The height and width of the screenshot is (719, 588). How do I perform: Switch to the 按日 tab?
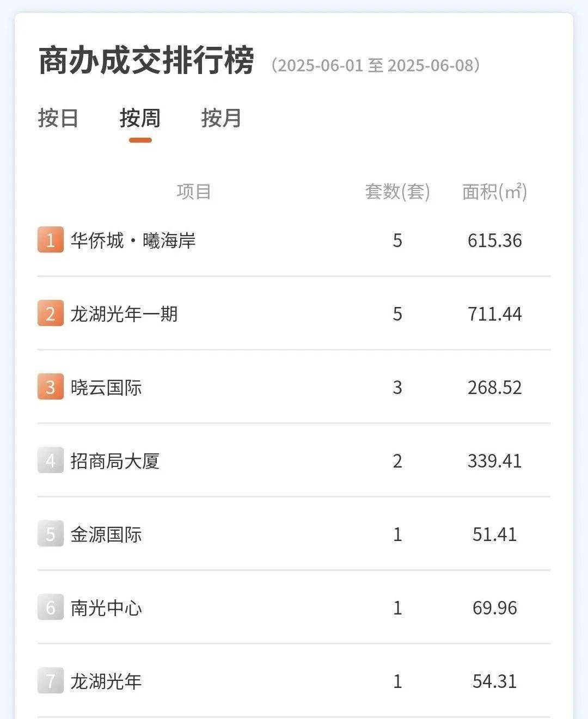[58, 118]
